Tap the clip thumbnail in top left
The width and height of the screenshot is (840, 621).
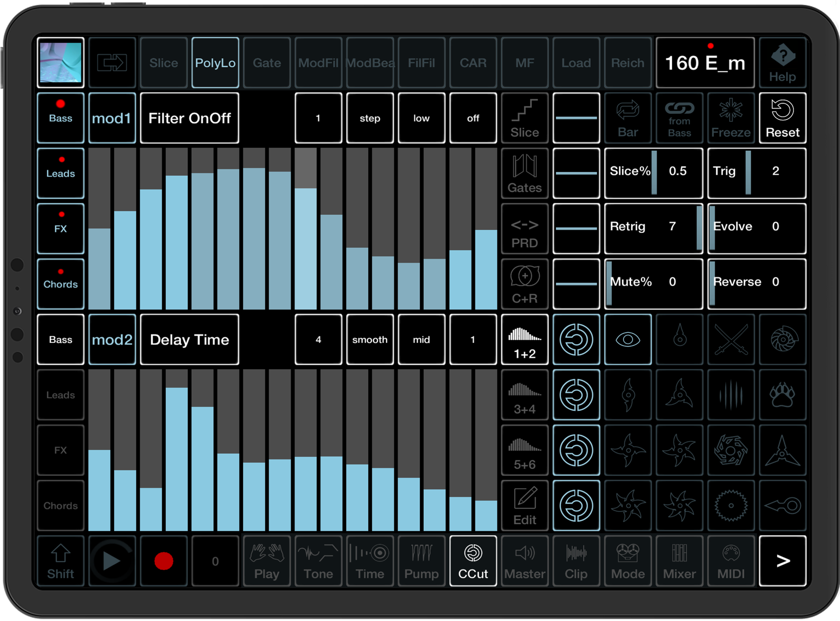click(60, 62)
